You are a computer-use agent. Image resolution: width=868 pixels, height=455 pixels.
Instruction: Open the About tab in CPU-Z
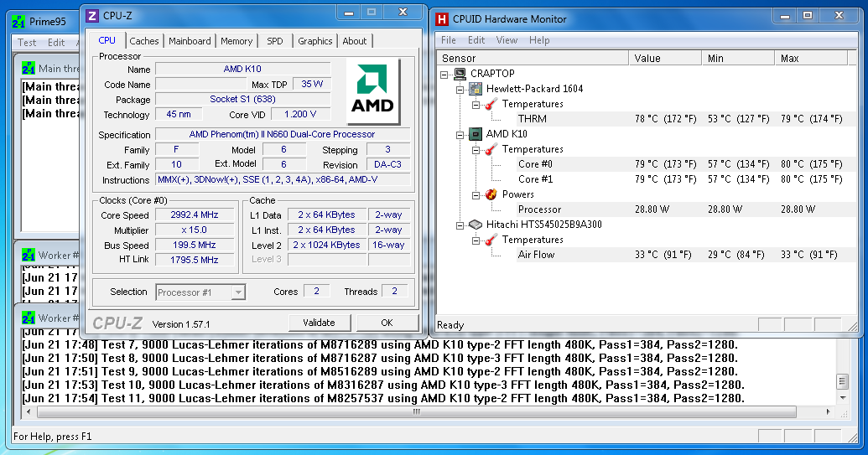coord(354,41)
